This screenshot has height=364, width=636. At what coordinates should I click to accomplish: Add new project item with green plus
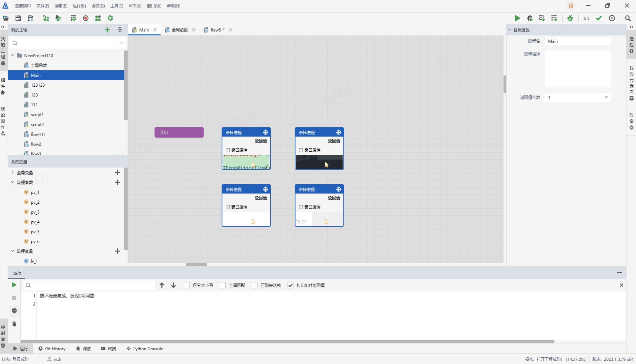107,30
